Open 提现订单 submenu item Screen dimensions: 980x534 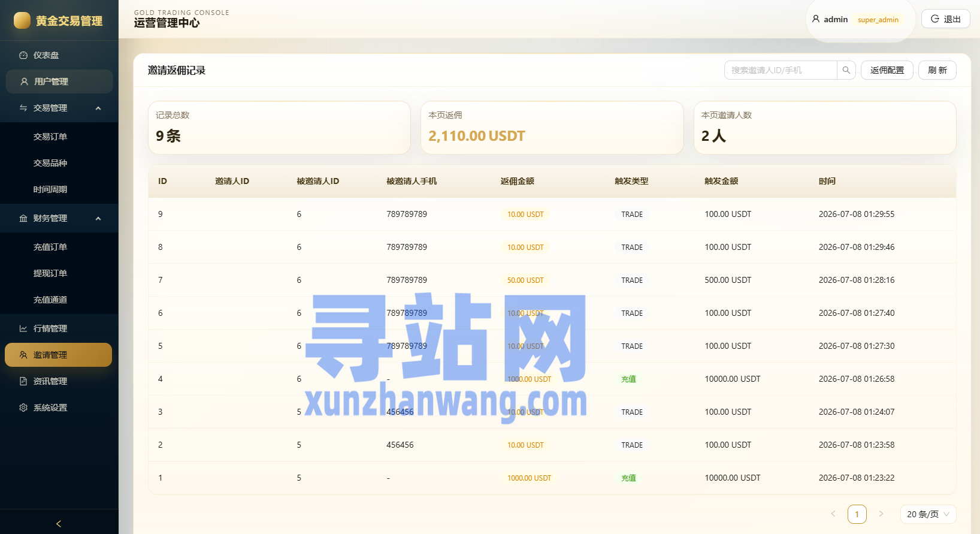coord(59,273)
